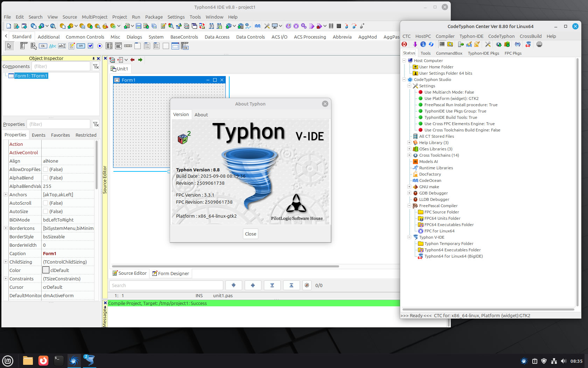Click the purple down arrow icon in CodeTyphon Center
The height and width of the screenshot is (368, 588).
[x=415, y=44]
